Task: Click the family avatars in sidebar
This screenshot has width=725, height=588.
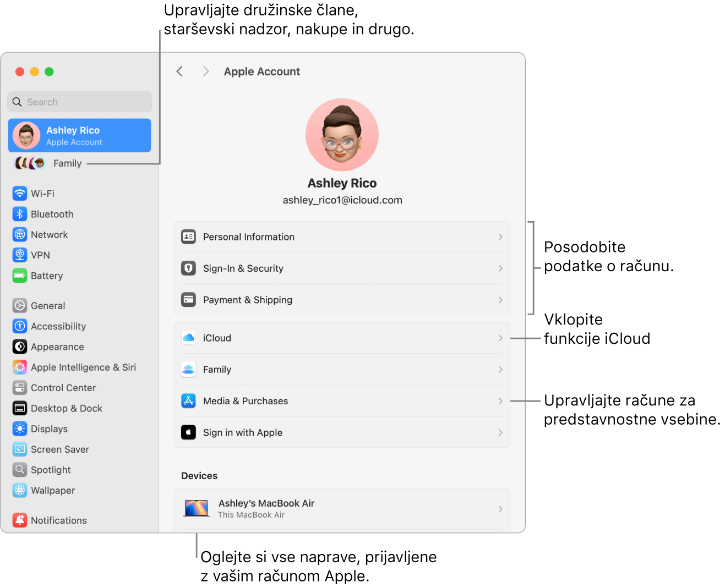Action: pos(30,163)
